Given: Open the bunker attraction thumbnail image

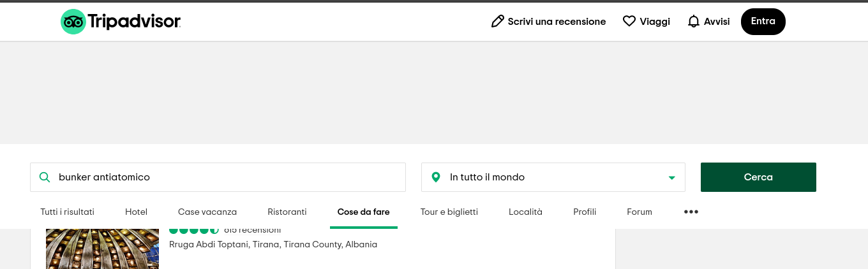Looking at the screenshot, I should 102,249.
